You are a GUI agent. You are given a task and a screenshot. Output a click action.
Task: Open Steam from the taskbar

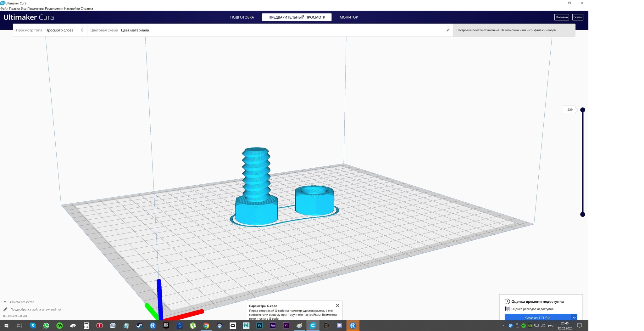coord(139,326)
